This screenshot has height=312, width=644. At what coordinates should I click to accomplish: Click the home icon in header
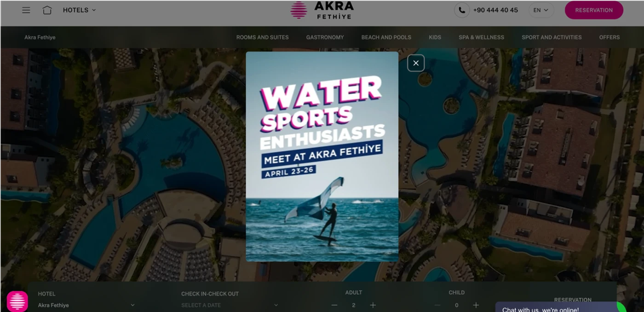[x=47, y=10]
